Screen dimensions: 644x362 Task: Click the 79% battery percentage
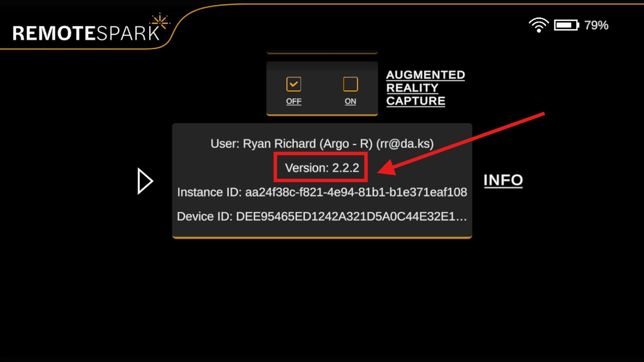[x=596, y=25]
